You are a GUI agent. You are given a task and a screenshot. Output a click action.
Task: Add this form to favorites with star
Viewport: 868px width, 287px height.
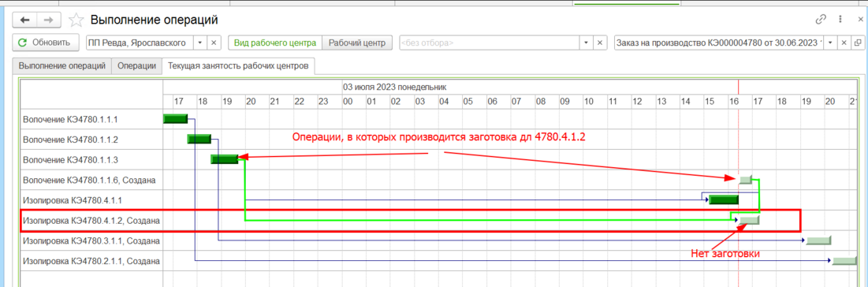click(x=76, y=20)
